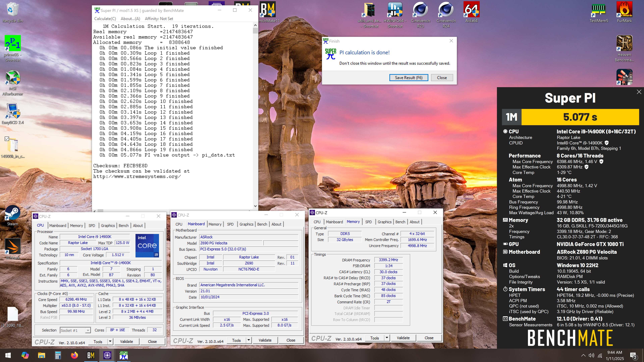644x362 pixels.
Task: Switch to Mainboard tab in left CPU-Z
Action: [58, 225]
